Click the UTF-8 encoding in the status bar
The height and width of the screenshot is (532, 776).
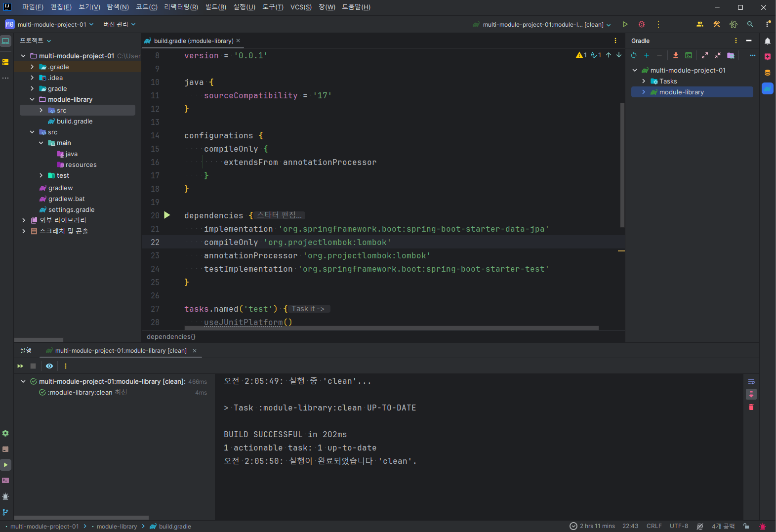point(679,526)
